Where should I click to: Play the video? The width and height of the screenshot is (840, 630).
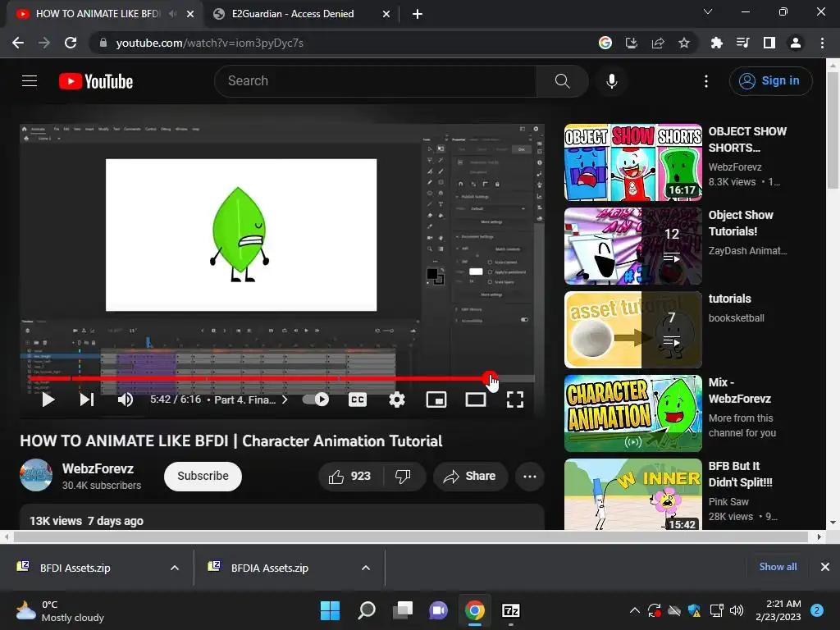pos(48,399)
